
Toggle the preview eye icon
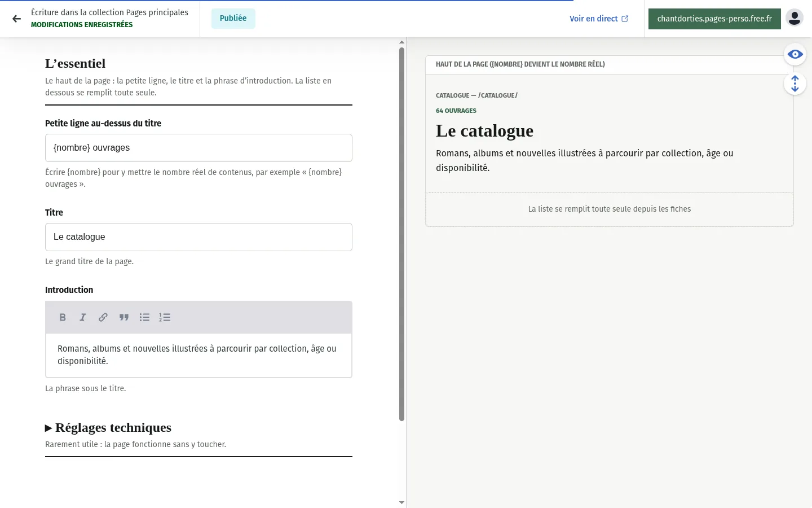(x=795, y=54)
